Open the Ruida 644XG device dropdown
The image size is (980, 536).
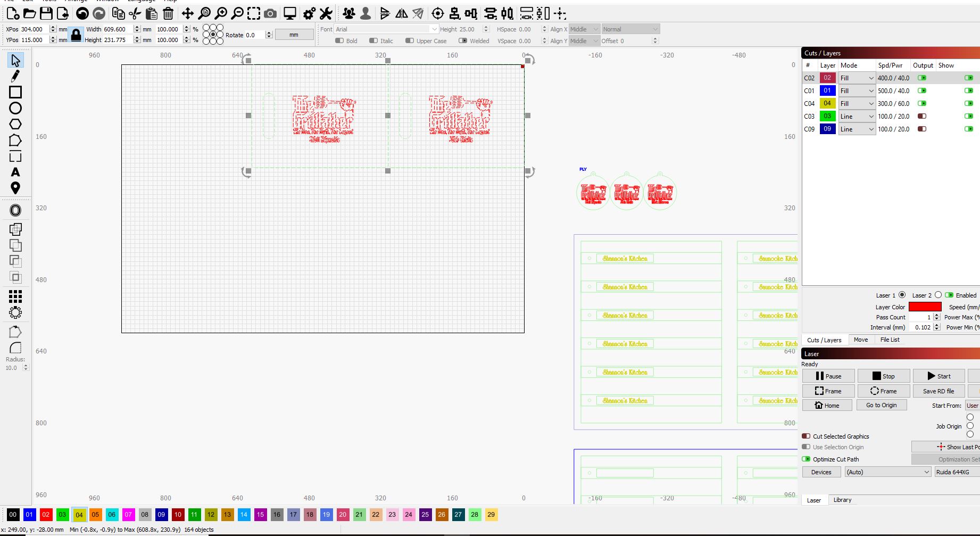pos(957,472)
